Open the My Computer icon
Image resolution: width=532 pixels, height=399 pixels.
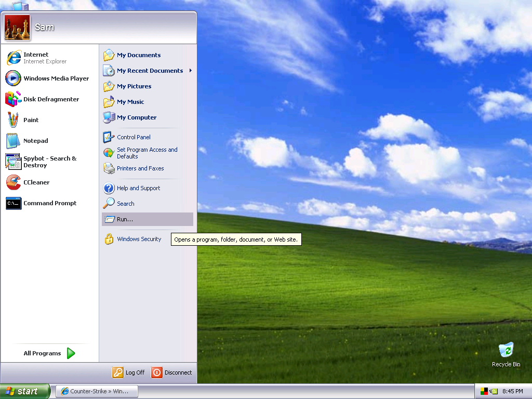(109, 117)
